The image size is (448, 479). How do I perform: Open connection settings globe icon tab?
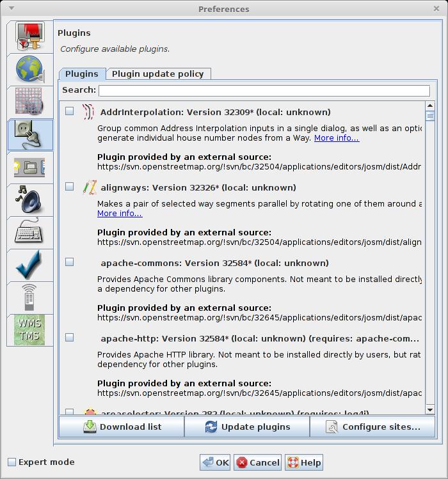[x=29, y=69]
